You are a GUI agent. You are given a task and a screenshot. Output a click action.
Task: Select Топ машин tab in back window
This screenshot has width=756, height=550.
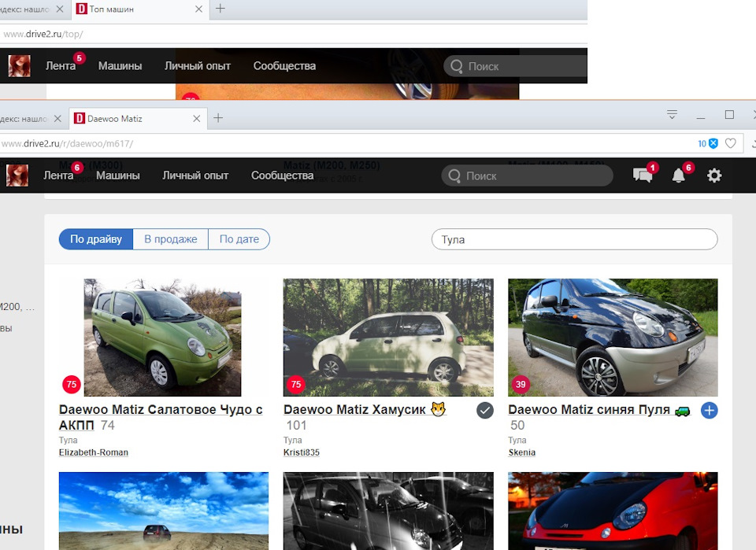pyautogui.click(x=140, y=9)
